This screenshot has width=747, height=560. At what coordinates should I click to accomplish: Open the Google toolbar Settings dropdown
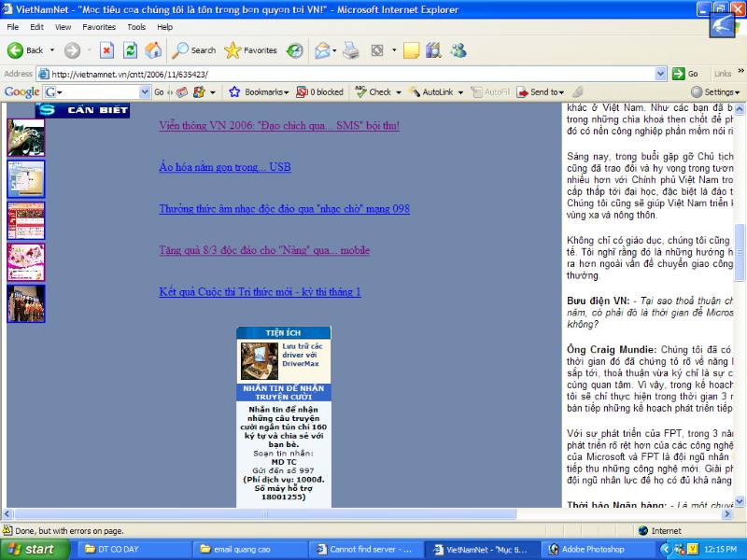tap(715, 92)
